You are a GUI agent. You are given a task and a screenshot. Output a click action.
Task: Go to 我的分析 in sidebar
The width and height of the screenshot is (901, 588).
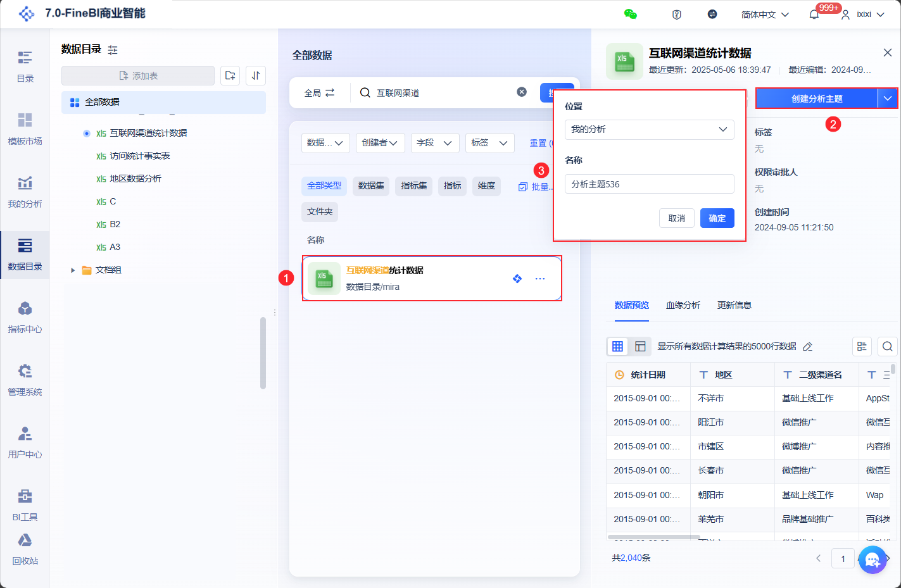(25, 192)
